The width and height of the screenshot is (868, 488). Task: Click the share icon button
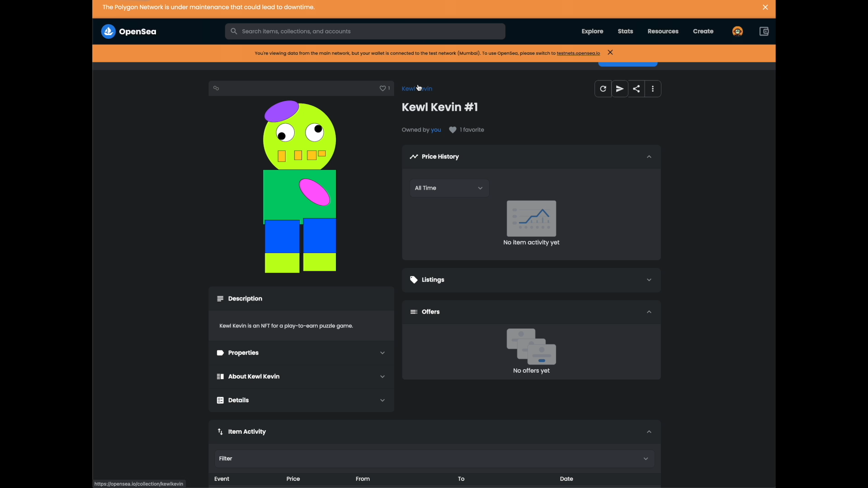coord(637,89)
